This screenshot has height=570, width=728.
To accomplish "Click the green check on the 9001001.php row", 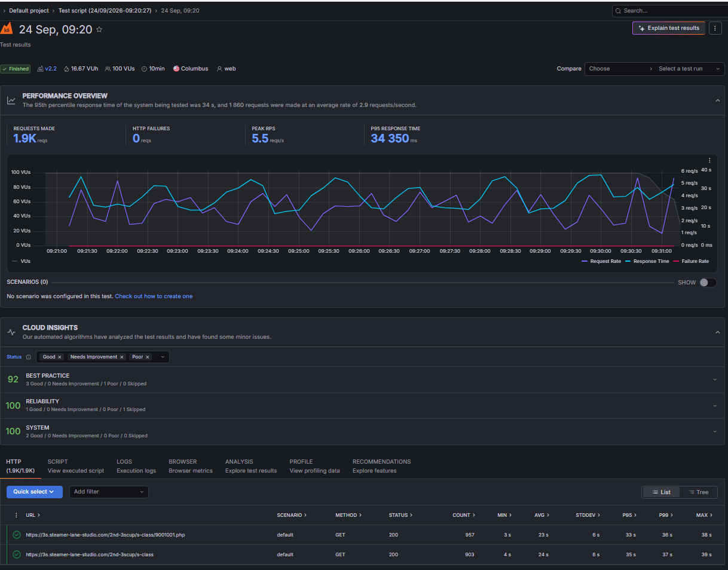I will tap(17, 535).
